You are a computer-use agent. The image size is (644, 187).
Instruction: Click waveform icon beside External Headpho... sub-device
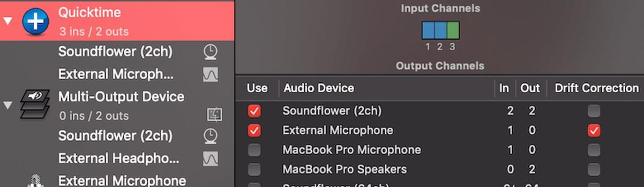(210, 159)
